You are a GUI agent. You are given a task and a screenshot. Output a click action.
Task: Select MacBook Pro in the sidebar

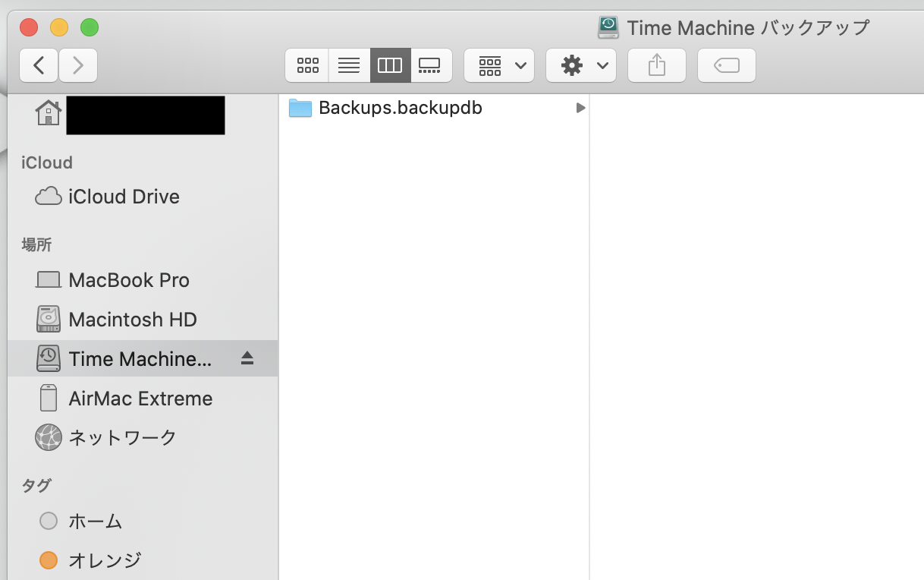pyautogui.click(x=143, y=280)
